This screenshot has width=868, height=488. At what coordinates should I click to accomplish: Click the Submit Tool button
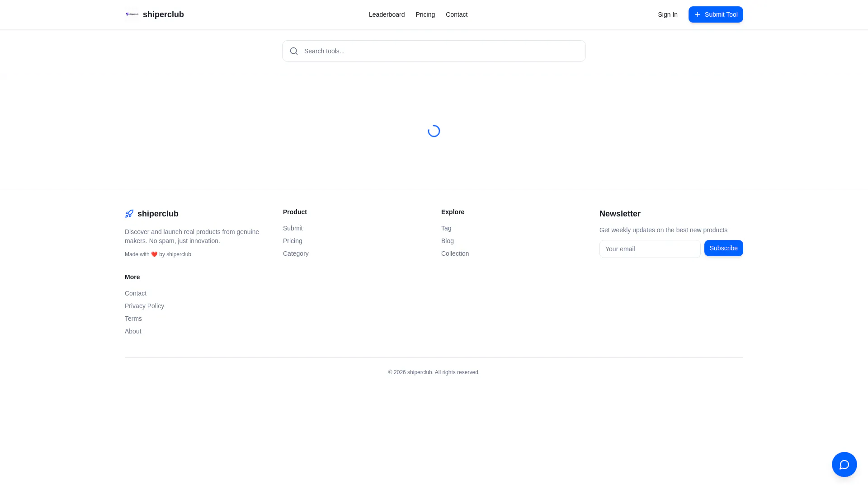point(716,14)
